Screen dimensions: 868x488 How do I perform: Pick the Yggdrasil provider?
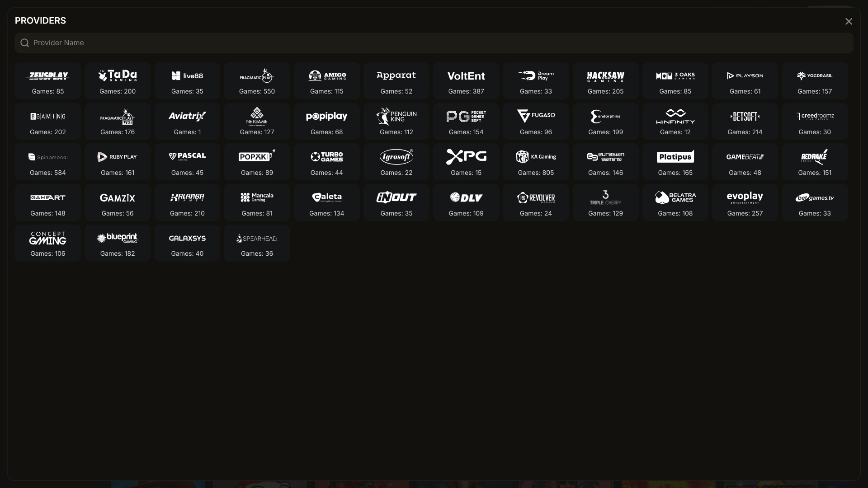815,81
